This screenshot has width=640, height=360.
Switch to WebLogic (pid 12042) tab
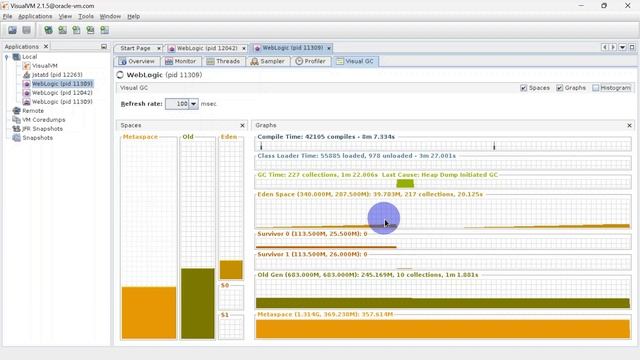point(207,48)
